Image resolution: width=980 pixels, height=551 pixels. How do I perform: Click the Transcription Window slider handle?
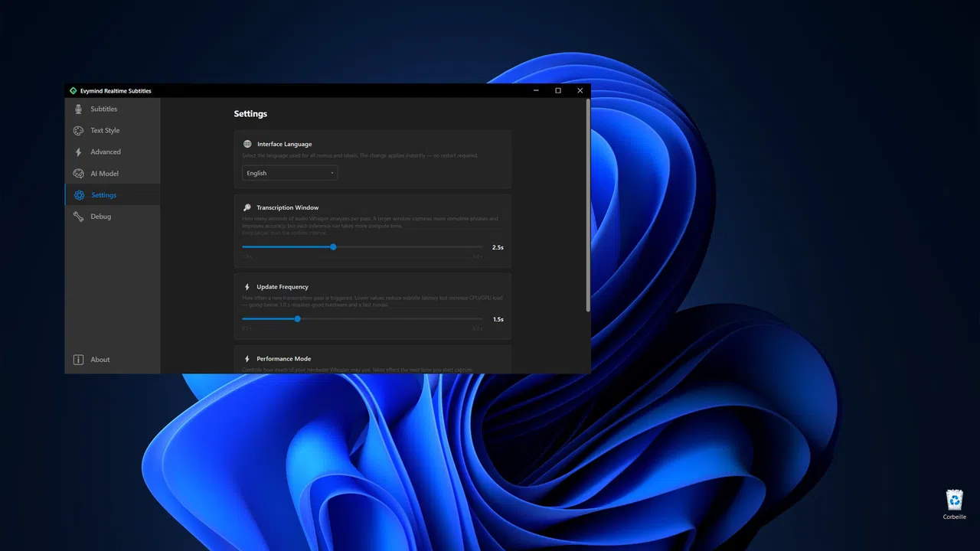tap(333, 247)
